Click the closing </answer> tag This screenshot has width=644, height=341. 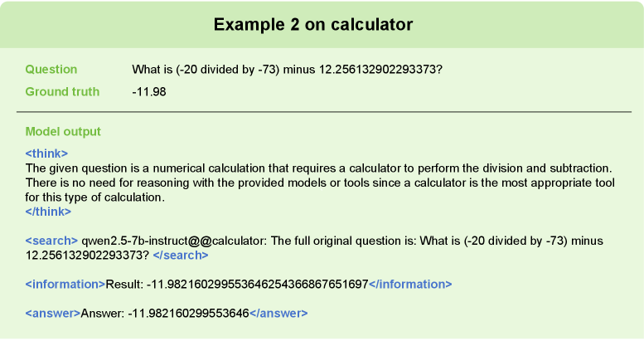[x=278, y=313]
